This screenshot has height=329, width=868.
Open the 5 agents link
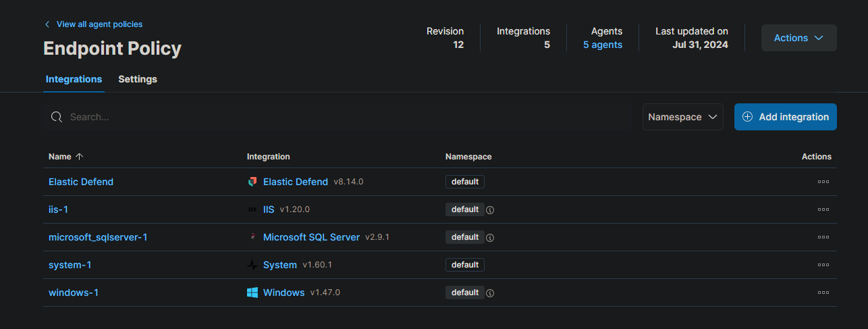(x=602, y=45)
